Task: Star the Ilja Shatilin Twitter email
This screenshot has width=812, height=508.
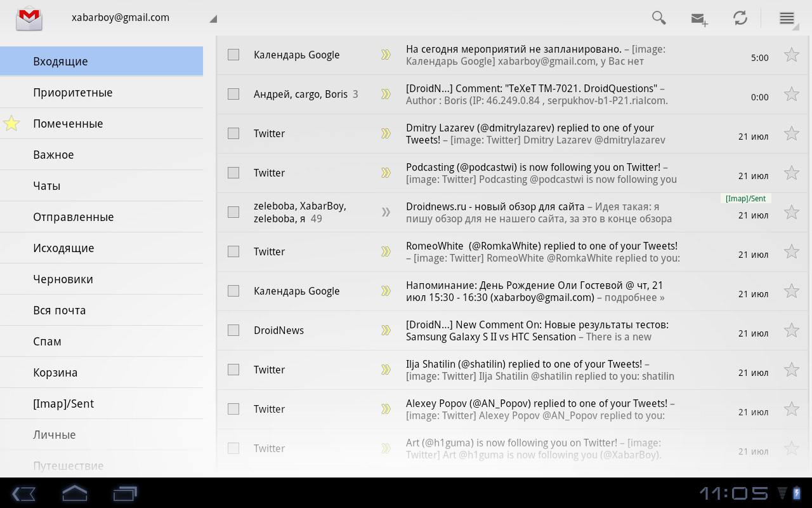Action: (x=791, y=370)
